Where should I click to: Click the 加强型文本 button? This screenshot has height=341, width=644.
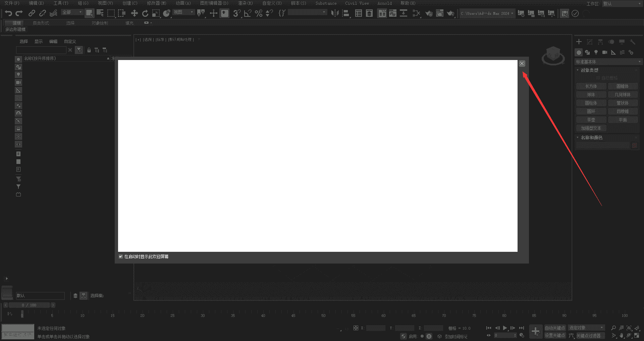(x=591, y=128)
